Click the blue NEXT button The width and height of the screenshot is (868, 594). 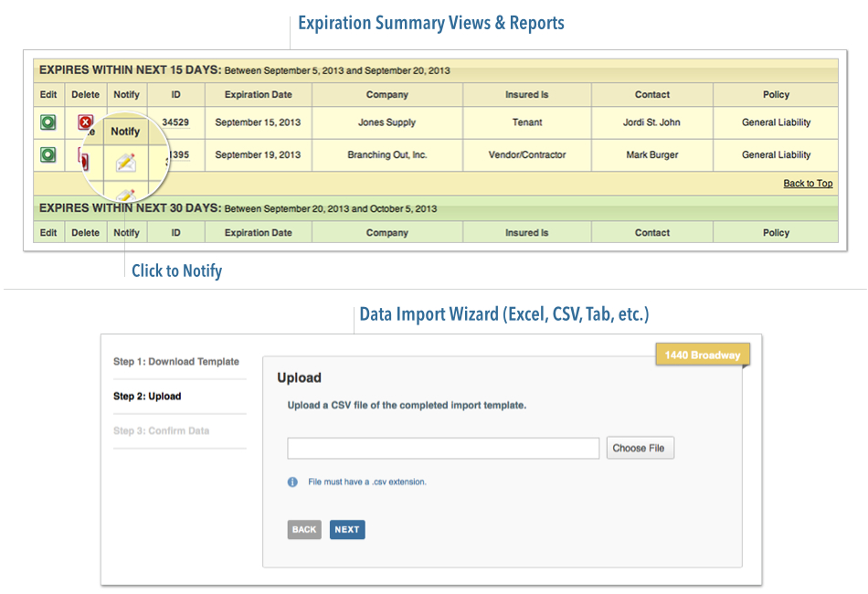pyautogui.click(x=347, y=529)
